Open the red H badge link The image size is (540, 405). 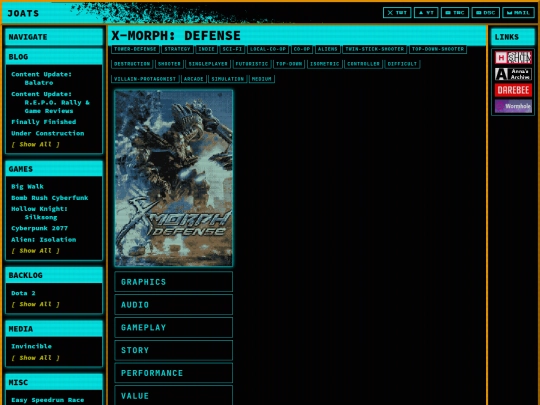tap(513, 58)
